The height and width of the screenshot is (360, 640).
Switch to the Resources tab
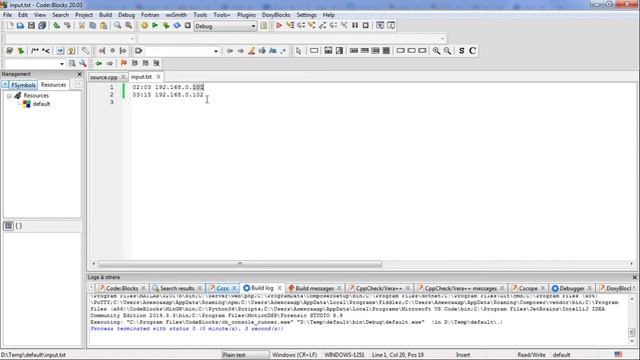point(53,84)
